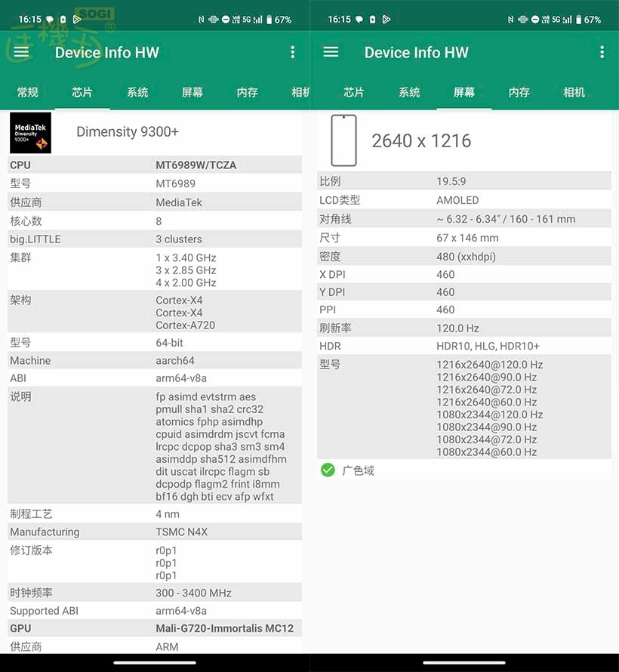Tap battery 67% indicator in left status bar
The width and height of the screenshot is (619, 672).
(x=279, y=20)
